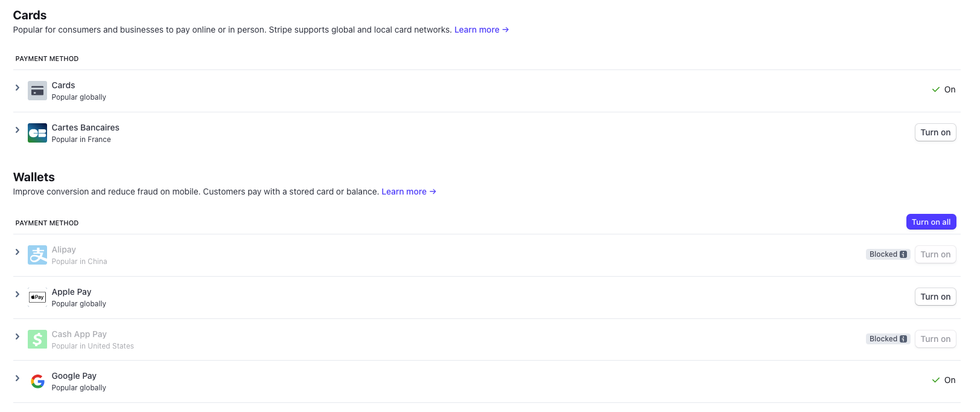Click the PAYMENT METHOD header above Cards row
This screenshot has width=980, height=412.
(x=47, y=59)
